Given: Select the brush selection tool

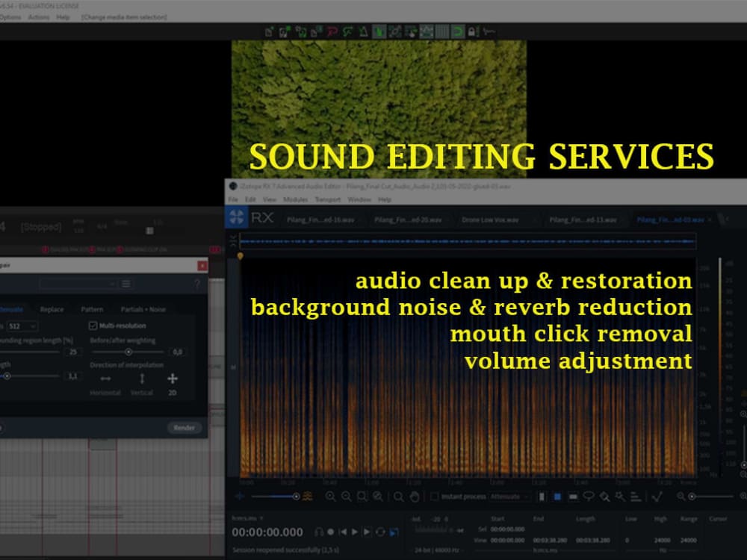Looking at the screenshot, I should pyautogui.click(x=604, y=497).
